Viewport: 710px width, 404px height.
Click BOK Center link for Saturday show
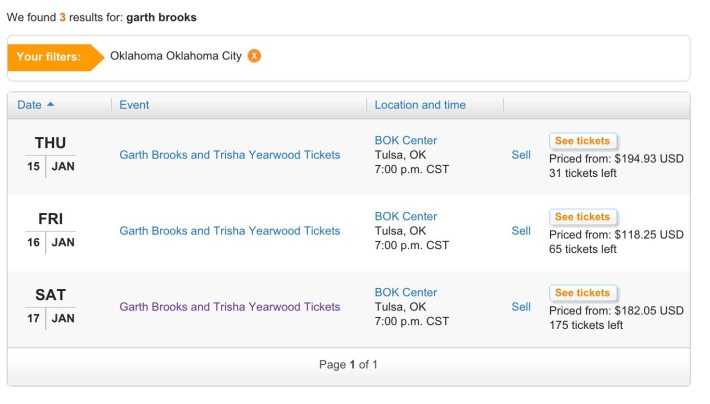coord(406,293)
